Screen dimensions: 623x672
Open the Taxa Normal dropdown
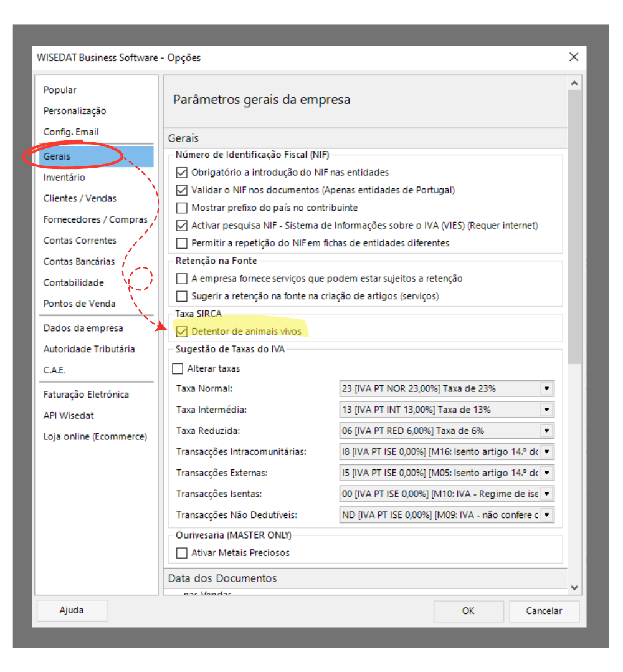[x=546, y=389]
